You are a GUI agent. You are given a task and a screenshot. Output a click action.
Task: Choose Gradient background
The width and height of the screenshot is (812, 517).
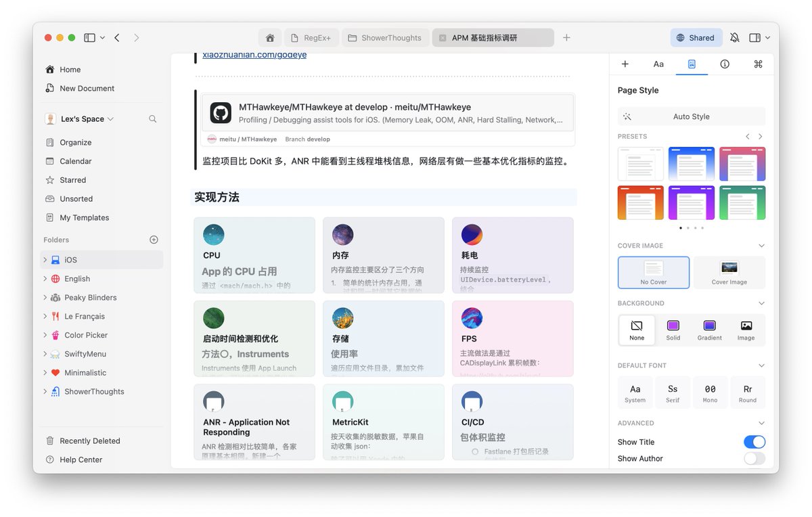[710, 330]
